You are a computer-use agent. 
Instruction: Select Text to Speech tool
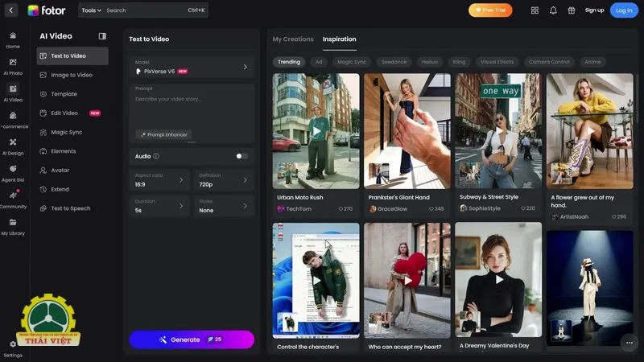coord(72,208)
